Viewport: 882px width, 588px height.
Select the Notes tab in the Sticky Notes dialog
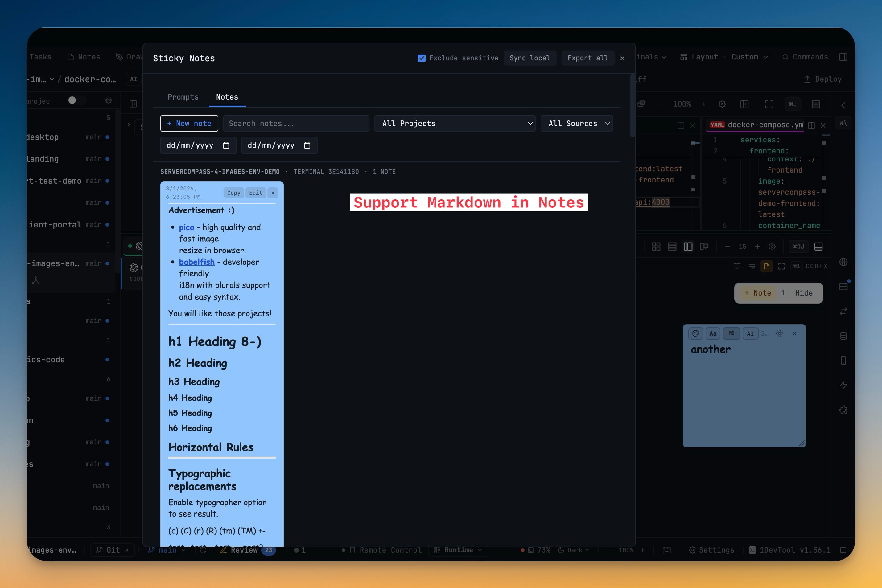227,97
